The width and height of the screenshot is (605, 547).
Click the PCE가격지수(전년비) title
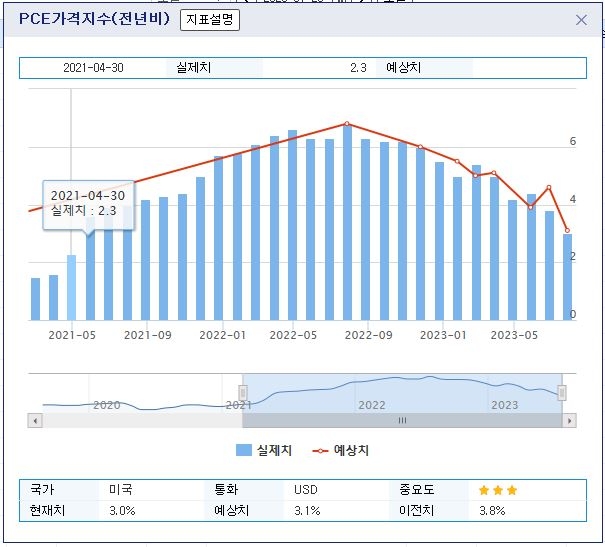pyautogui.click(x=95, y=19)
